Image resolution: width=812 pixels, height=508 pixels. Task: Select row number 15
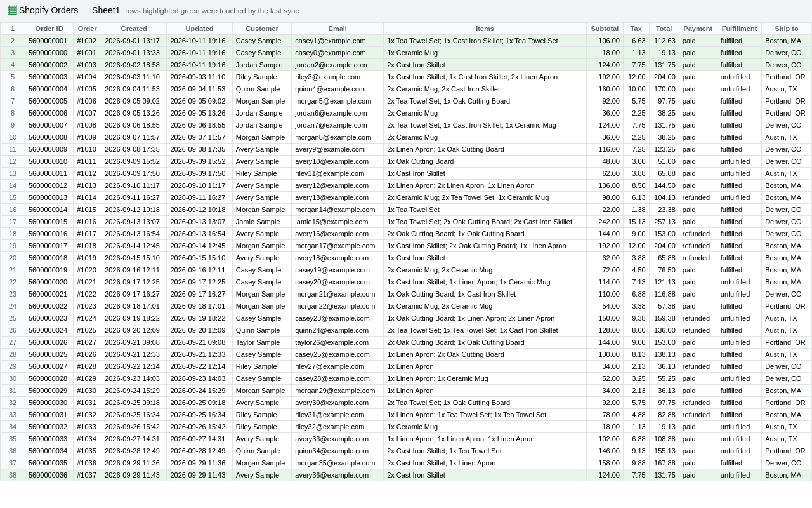[x=13, y=197]
